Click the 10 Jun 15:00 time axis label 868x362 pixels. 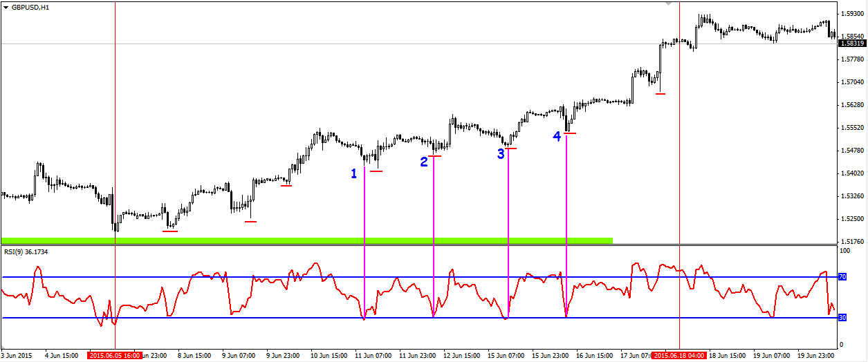pos(329,355)
